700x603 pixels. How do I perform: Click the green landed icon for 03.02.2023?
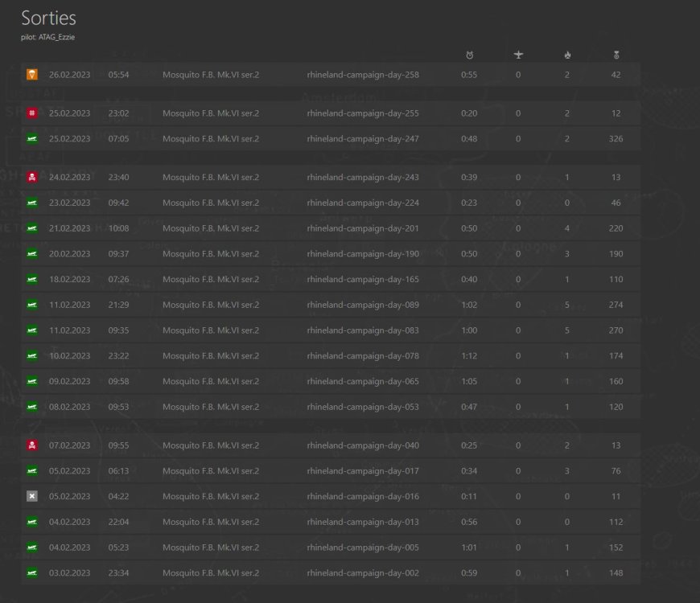[32, 573]
